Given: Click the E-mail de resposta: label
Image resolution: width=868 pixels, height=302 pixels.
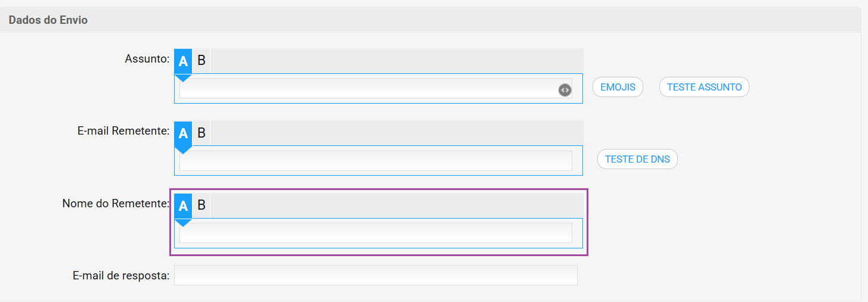Looking at the screenshot, I should pyautogui.click(x=122, y=275).
